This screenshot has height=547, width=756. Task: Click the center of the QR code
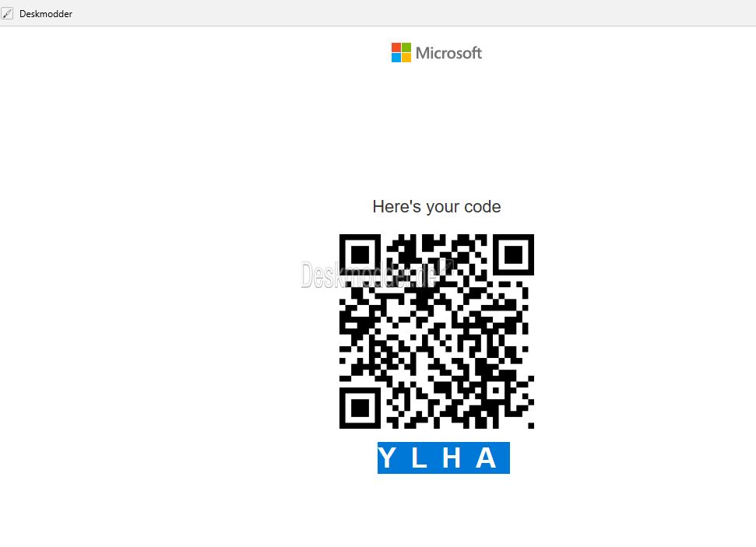coord(437,331)
